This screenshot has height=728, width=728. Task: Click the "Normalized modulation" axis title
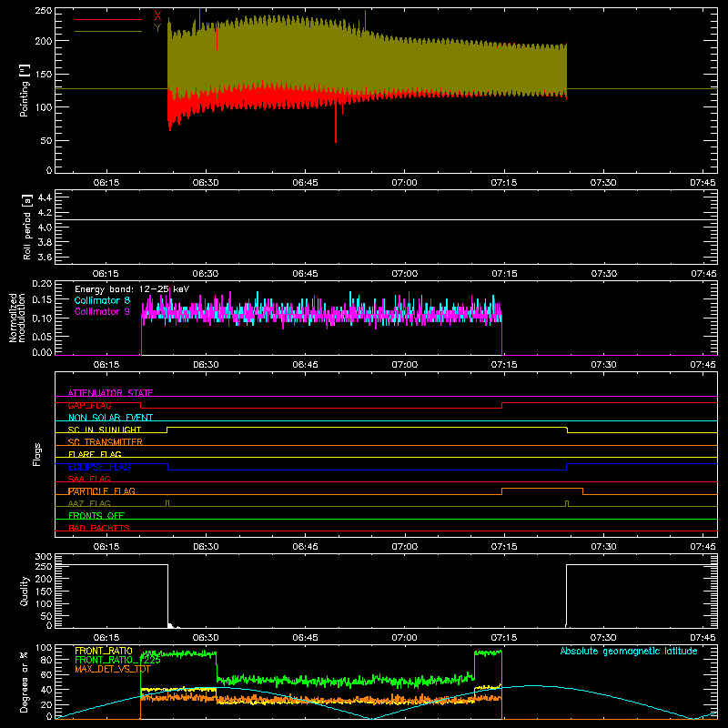16,318
